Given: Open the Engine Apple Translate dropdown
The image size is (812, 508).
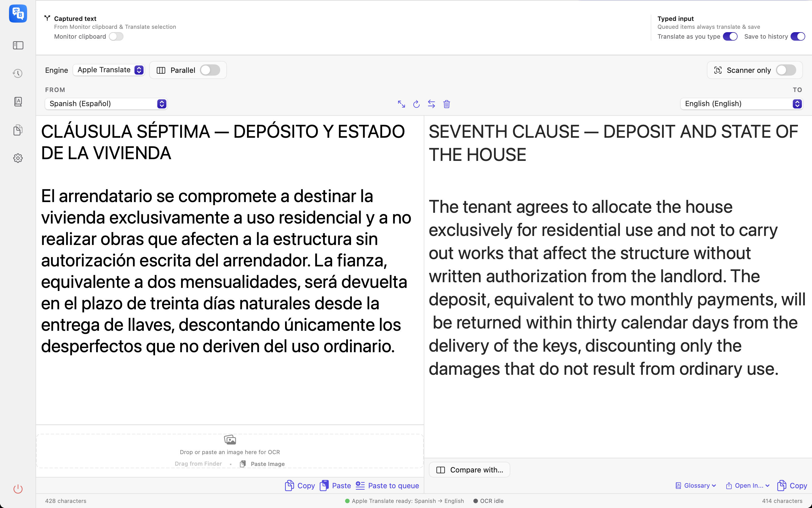Looking at the screenshot, I should tap(109, 70).
